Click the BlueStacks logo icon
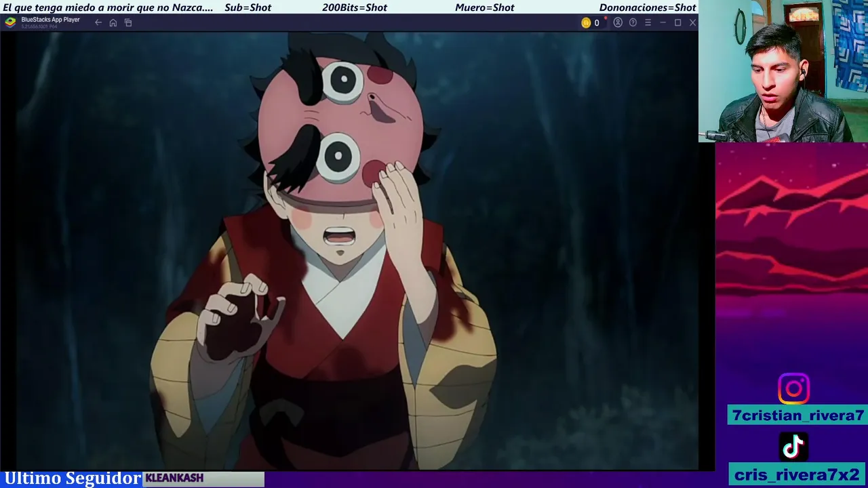Image resolution: width=868 pixels, height=488 pixels. [10, 22]
